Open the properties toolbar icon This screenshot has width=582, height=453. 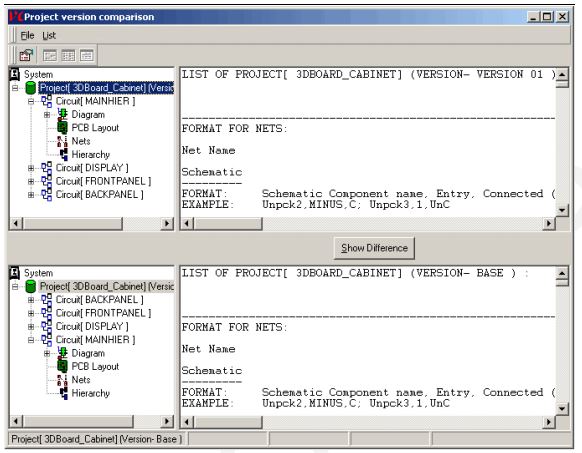coord(26,56)
